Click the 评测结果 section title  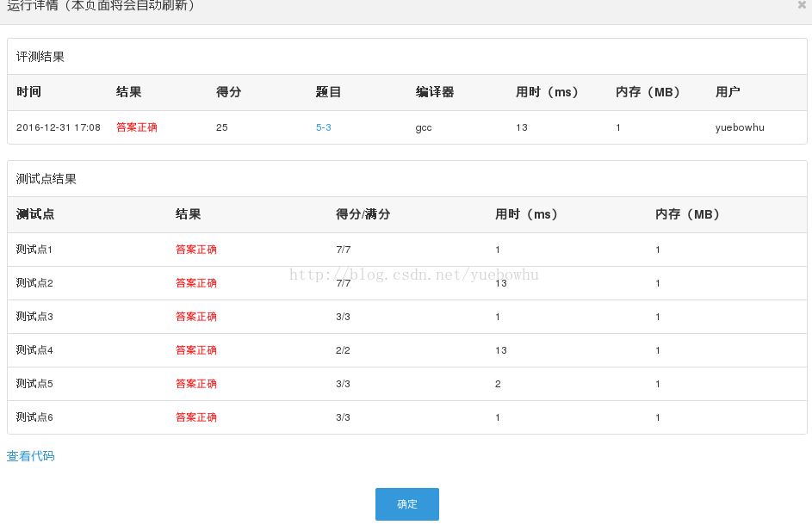[x=40, y=57]
